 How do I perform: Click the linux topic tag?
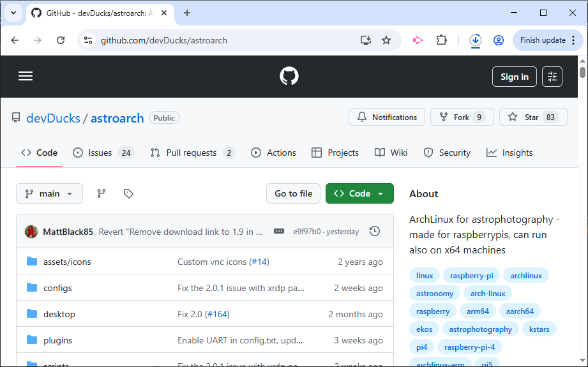click(x=425, y=276)
